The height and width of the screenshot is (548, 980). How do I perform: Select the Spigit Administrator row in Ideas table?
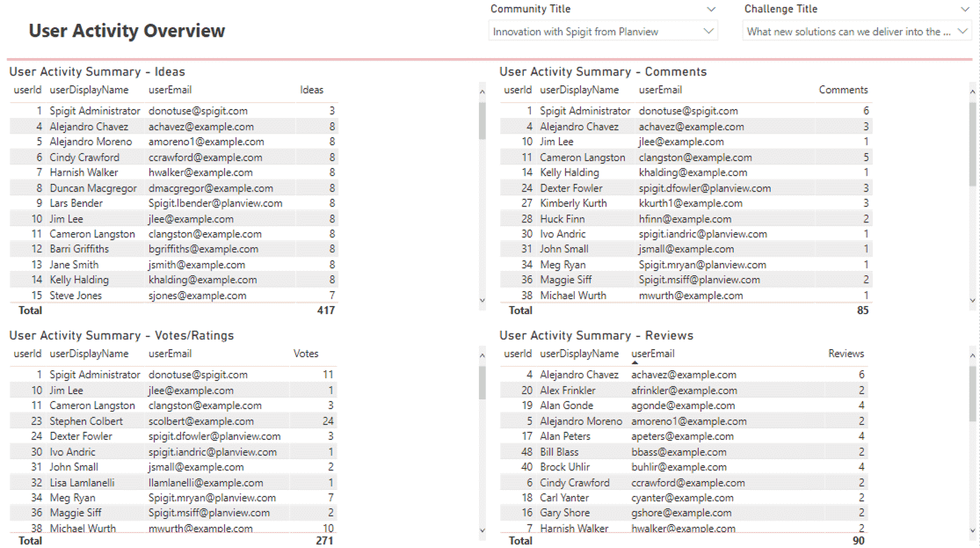[132, 110]
